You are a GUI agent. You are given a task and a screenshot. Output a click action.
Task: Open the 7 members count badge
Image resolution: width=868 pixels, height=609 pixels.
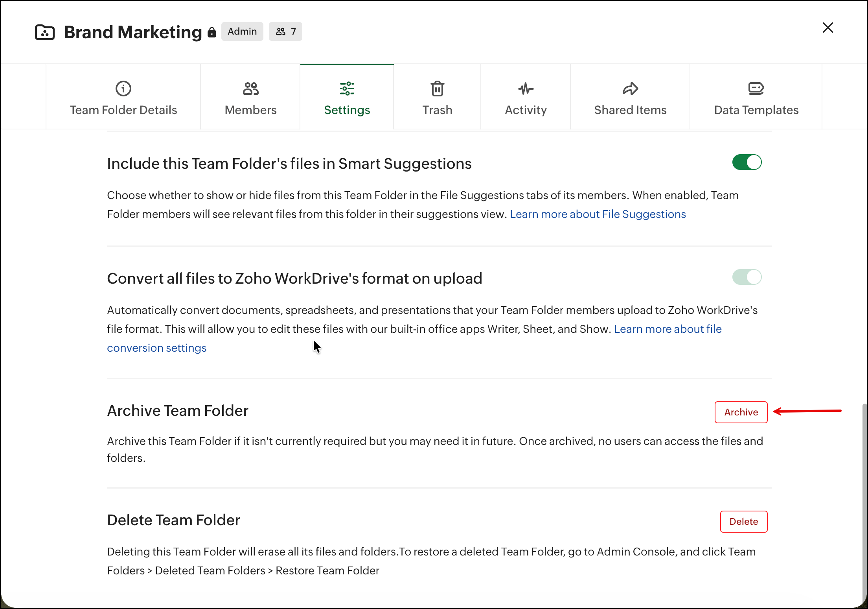click(x=285, y=31)
